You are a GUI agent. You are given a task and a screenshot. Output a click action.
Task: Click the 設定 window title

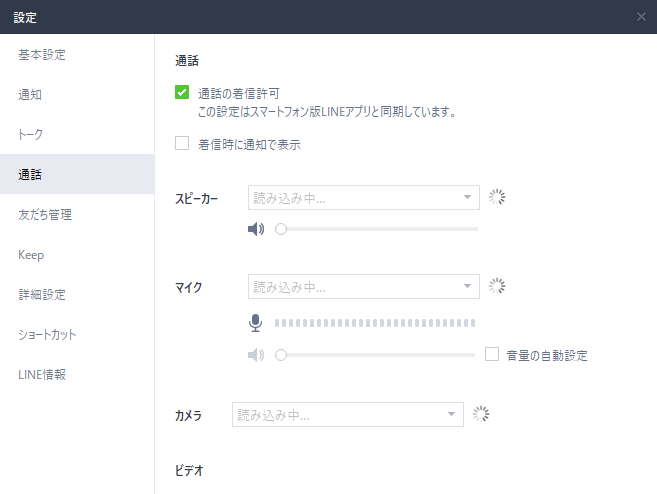[25, 17]
